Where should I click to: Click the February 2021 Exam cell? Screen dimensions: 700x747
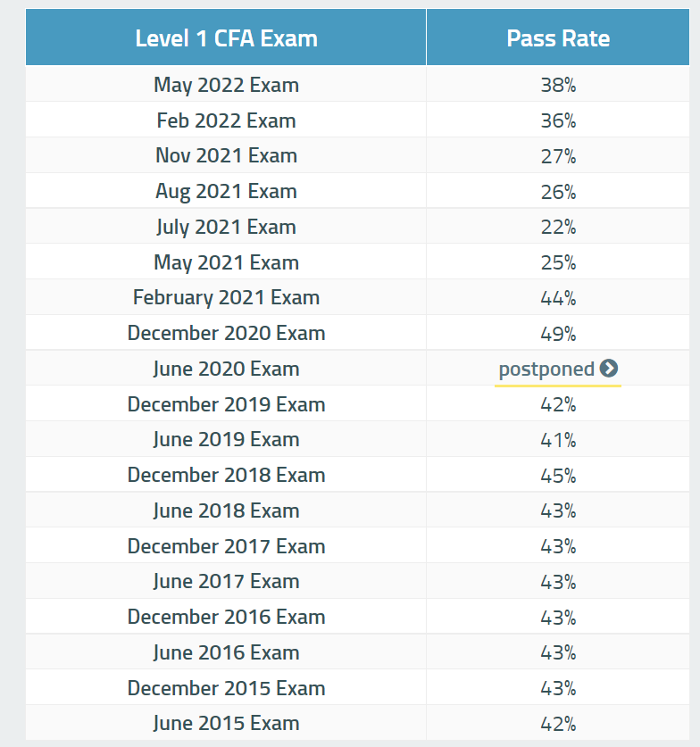(x=226, y=297)
